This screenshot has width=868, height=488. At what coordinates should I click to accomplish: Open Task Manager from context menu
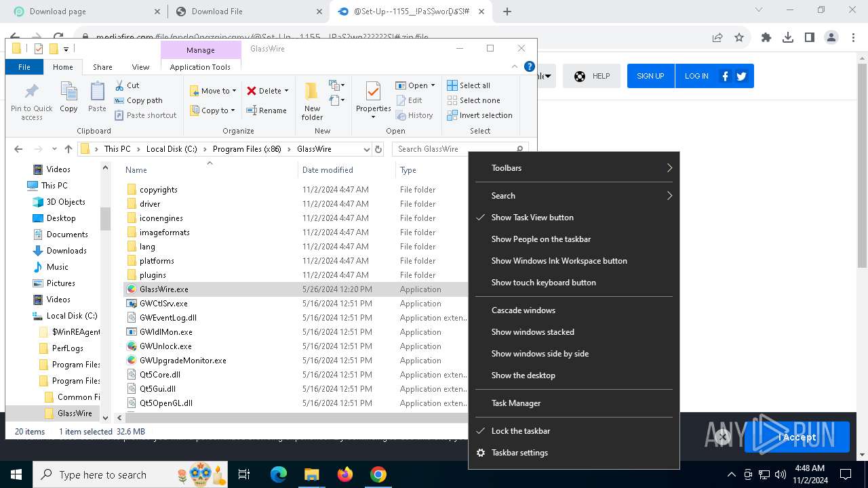[574, 403]
